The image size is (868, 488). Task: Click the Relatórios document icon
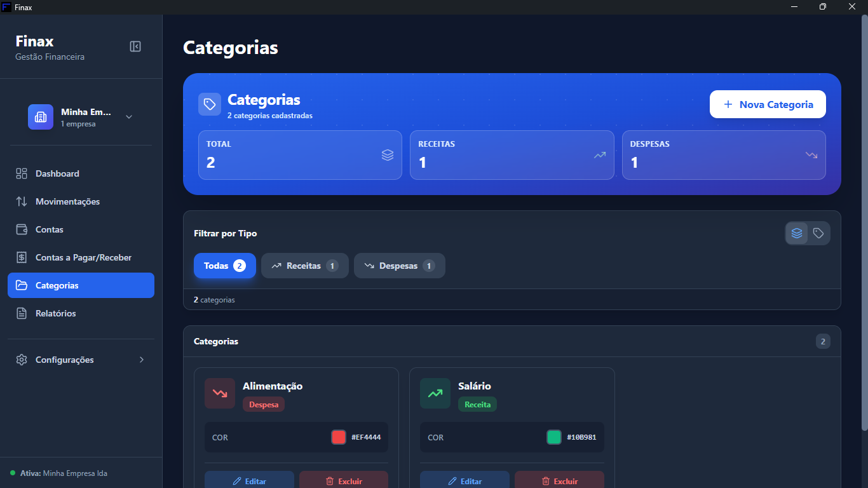[22, 313]
